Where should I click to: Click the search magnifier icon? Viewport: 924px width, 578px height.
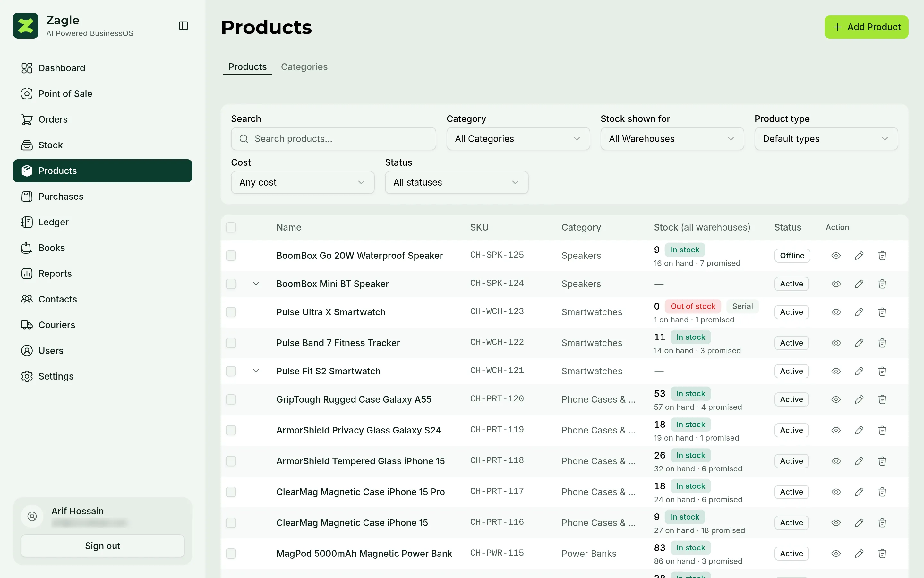244,139
